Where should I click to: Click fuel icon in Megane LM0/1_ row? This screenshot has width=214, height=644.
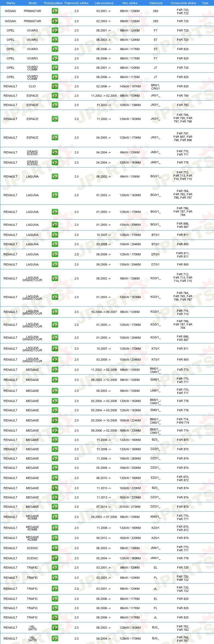(55, 391)
